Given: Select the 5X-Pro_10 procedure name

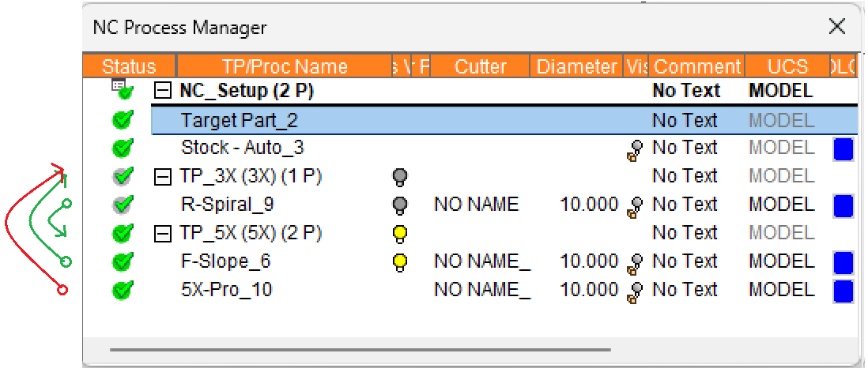Looking at the screenshot, I should pyautogui.click(x=226, y=290).
